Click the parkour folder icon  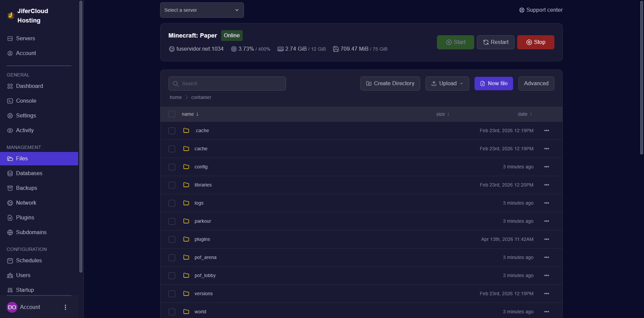(x=186, y=221)
